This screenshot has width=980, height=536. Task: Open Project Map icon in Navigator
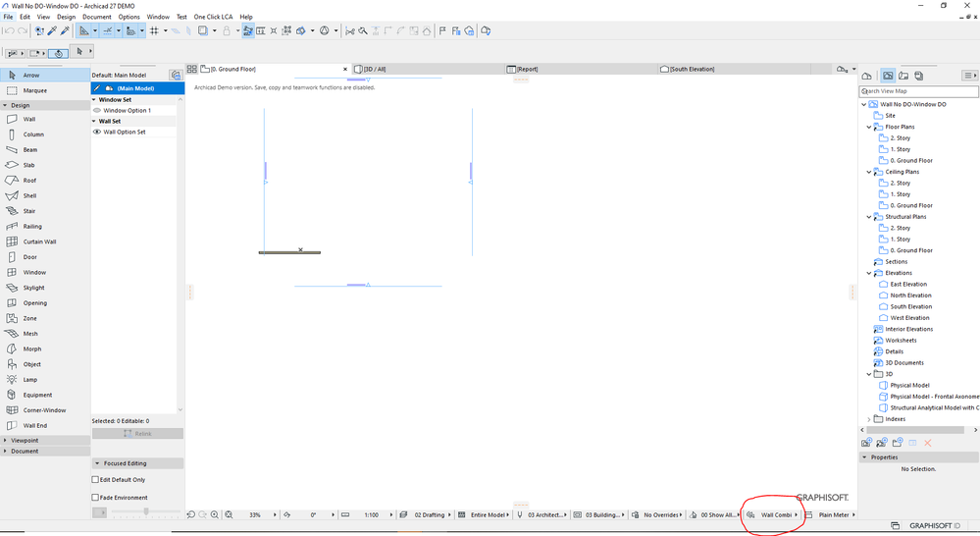867,76
